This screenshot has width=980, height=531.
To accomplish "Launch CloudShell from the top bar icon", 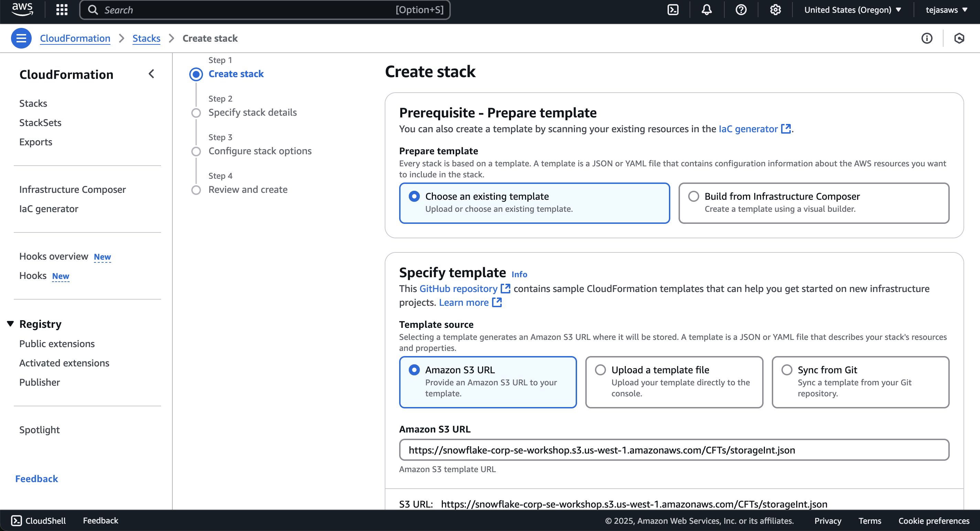I will coord(673,10).
